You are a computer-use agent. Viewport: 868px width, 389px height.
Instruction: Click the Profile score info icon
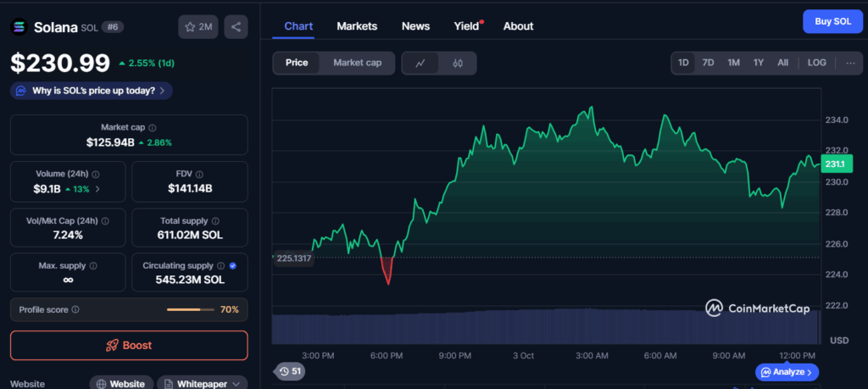[75, 310]
